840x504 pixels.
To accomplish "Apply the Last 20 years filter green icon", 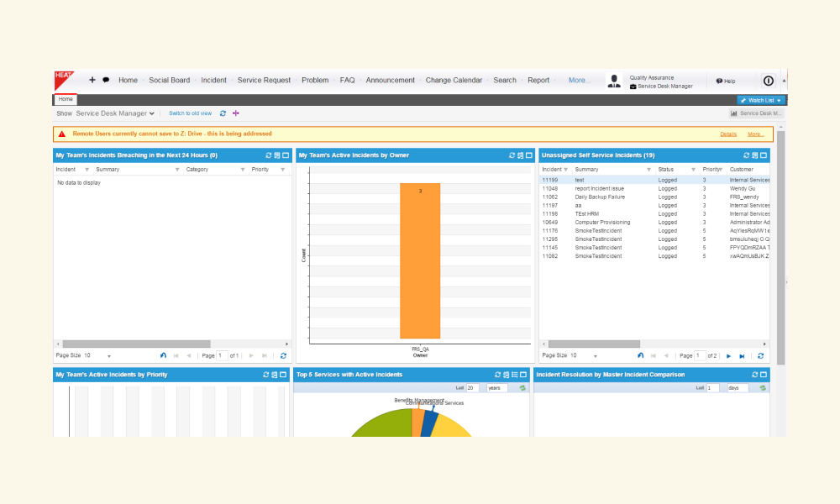I will pos(522,388).
